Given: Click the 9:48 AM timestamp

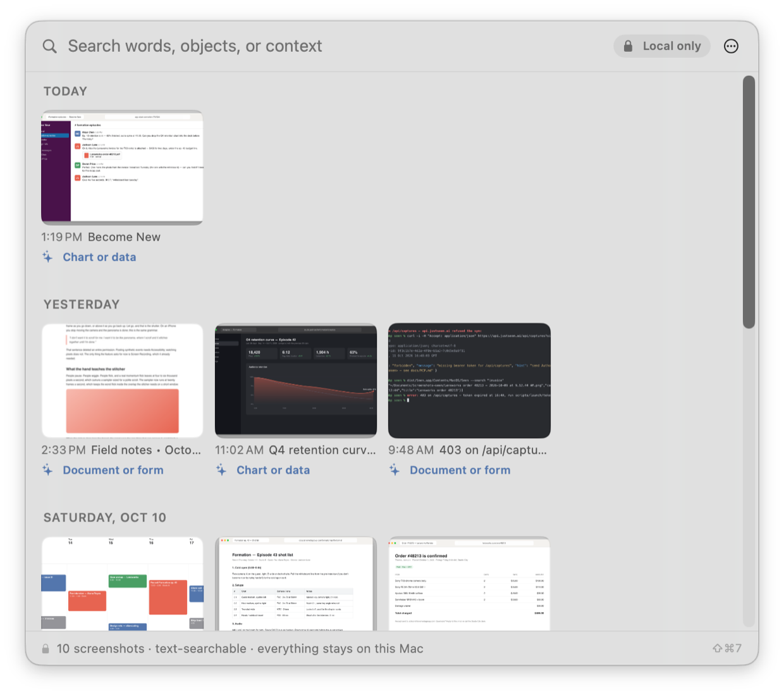Looking at the screenshot, I should tap(411, 450).
